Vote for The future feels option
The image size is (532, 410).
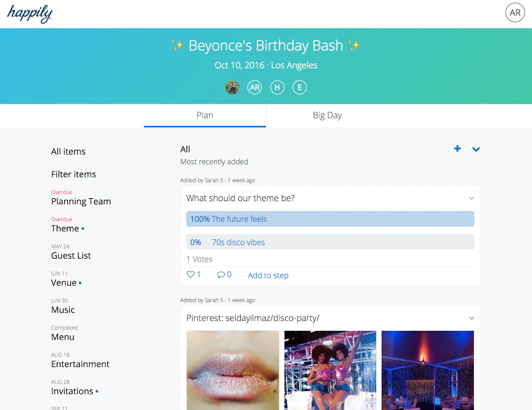330,219
